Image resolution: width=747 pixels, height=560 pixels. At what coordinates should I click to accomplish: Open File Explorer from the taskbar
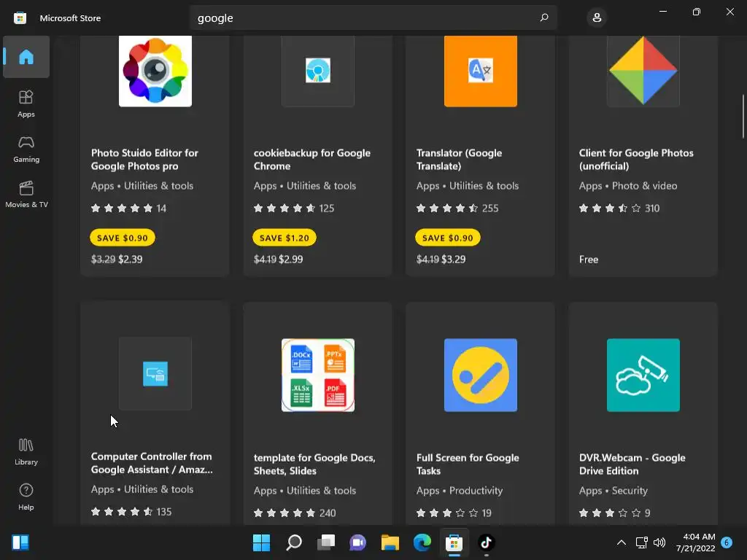click(x=390, y=542)
